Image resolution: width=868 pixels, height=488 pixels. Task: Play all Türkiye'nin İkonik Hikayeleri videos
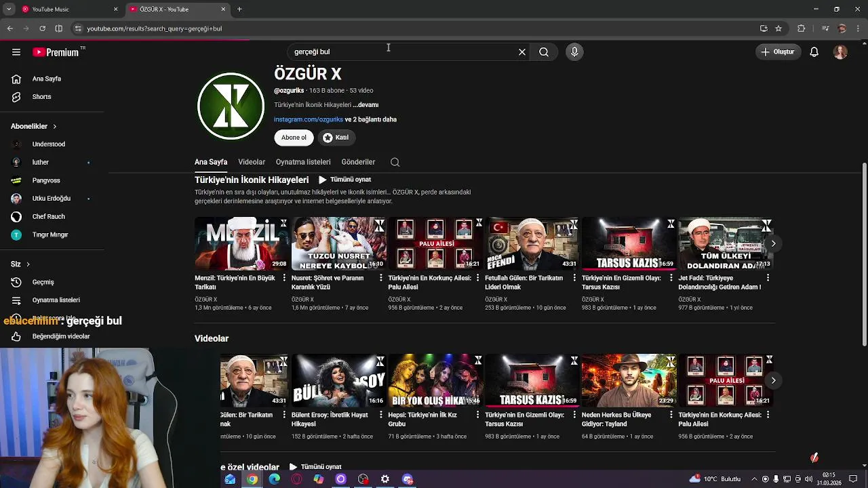tap(345, 180)
